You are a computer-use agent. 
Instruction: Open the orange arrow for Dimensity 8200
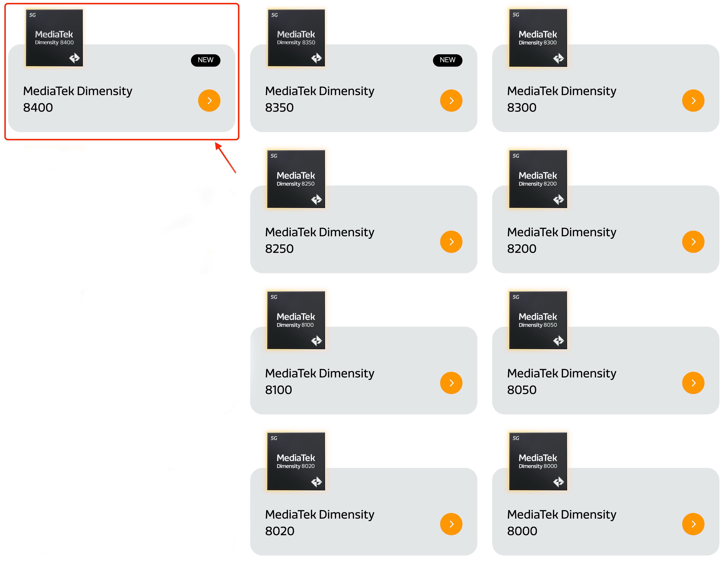point(693,241)
